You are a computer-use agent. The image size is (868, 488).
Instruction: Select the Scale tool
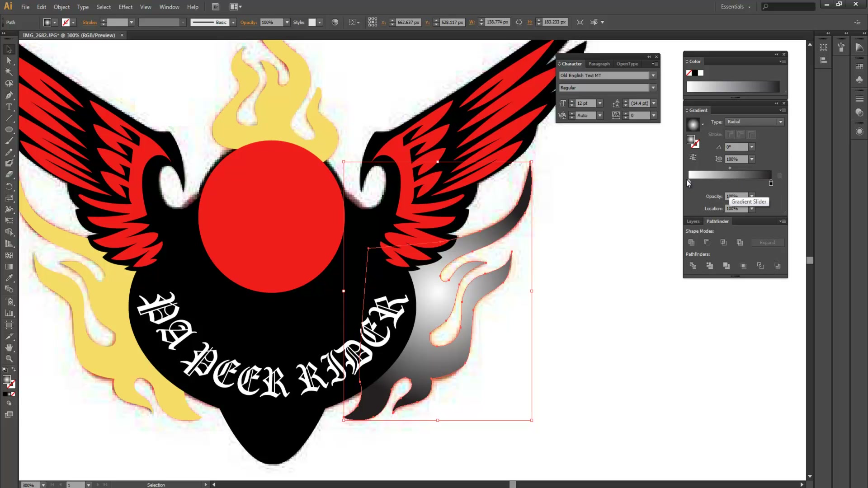point(9,197)
